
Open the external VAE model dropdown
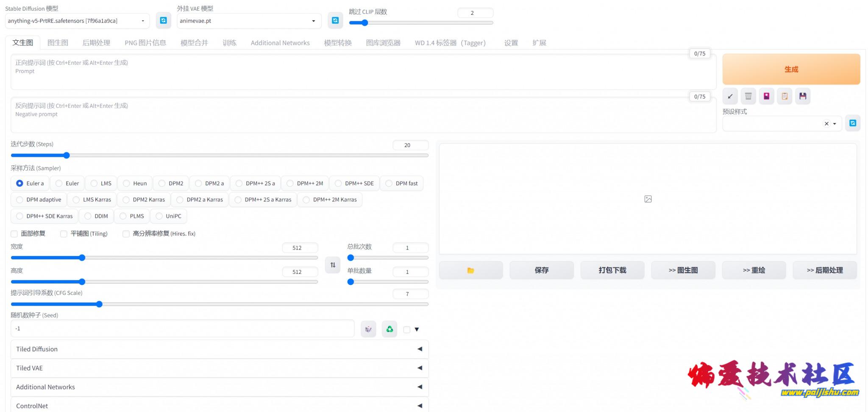coord(249,21)
